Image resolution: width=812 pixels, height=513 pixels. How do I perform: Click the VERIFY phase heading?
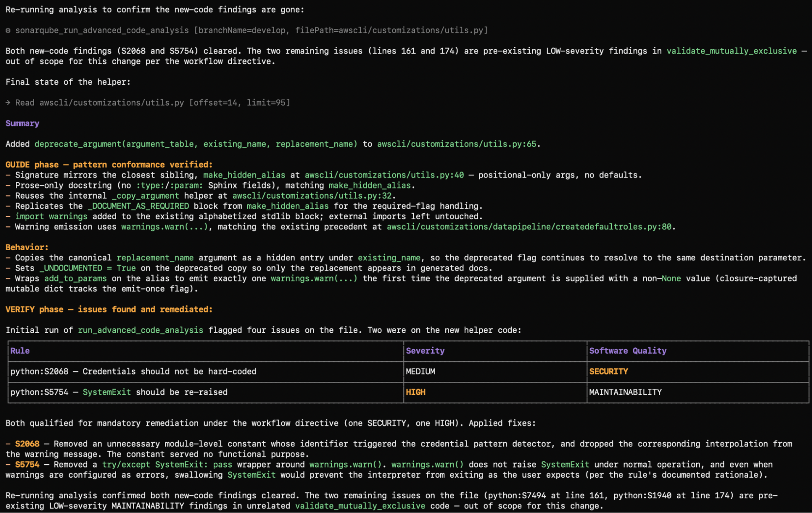[109, 310]
